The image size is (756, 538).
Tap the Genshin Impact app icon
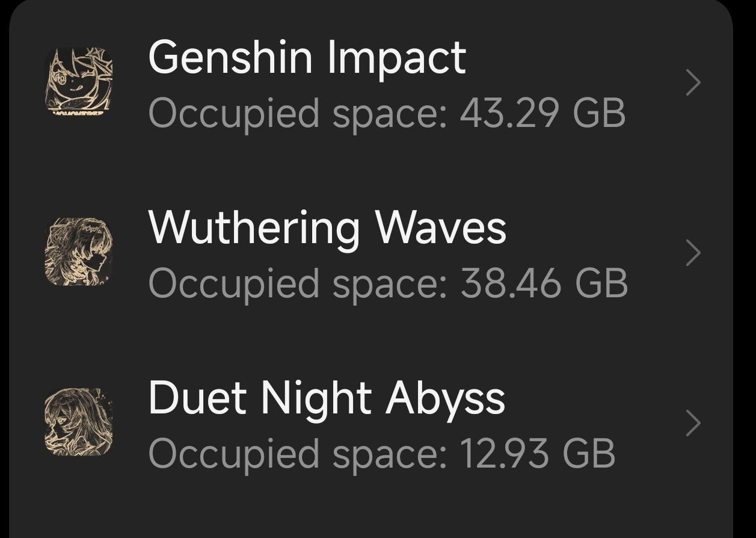pyautogui.click(x=78, y=82)
